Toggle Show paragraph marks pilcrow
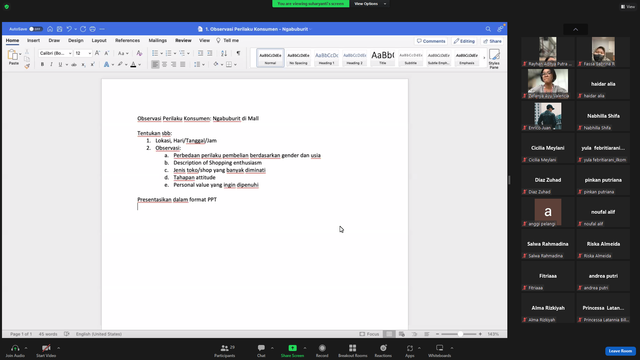 (x=238, y=53)
